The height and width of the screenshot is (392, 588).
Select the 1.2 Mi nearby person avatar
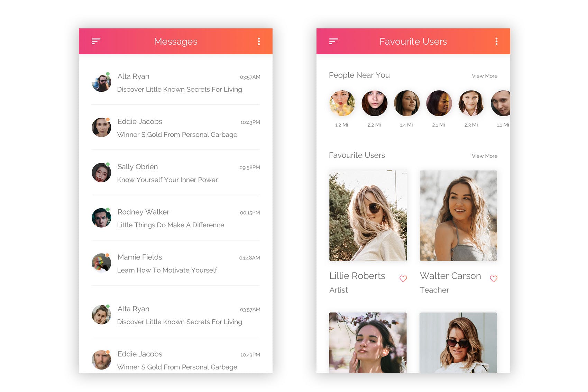pyautogui.click(x=342, y=103)
